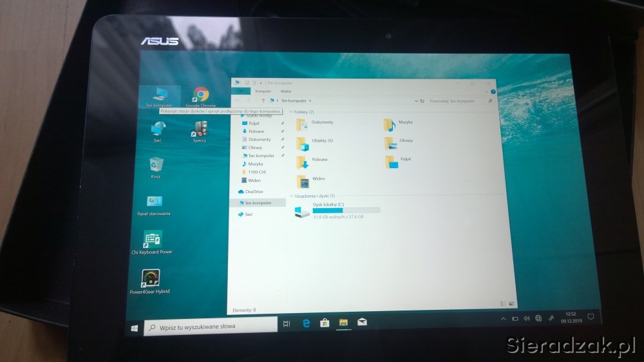Select the Panel sterowania desktop icon

(x=154, y=205)
